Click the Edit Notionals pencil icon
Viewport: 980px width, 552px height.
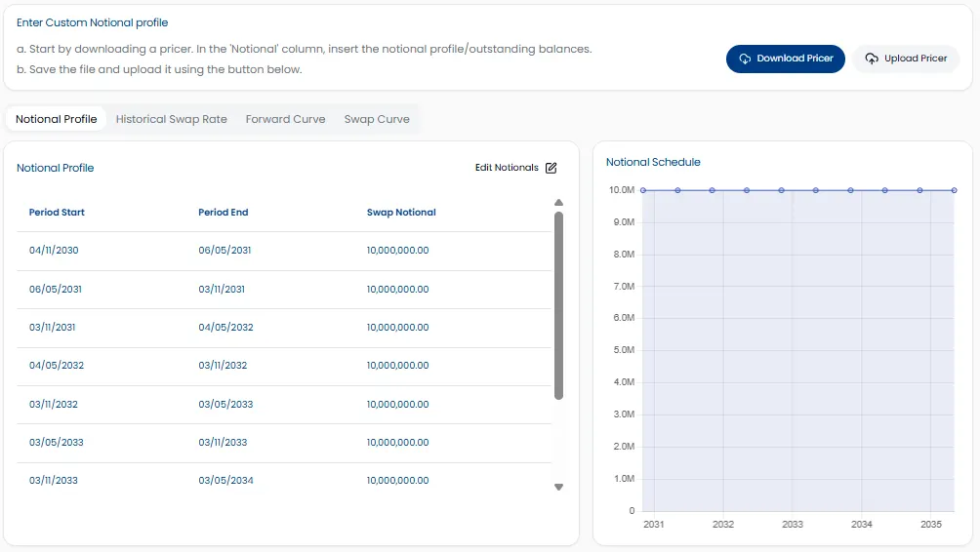[551, 168]
